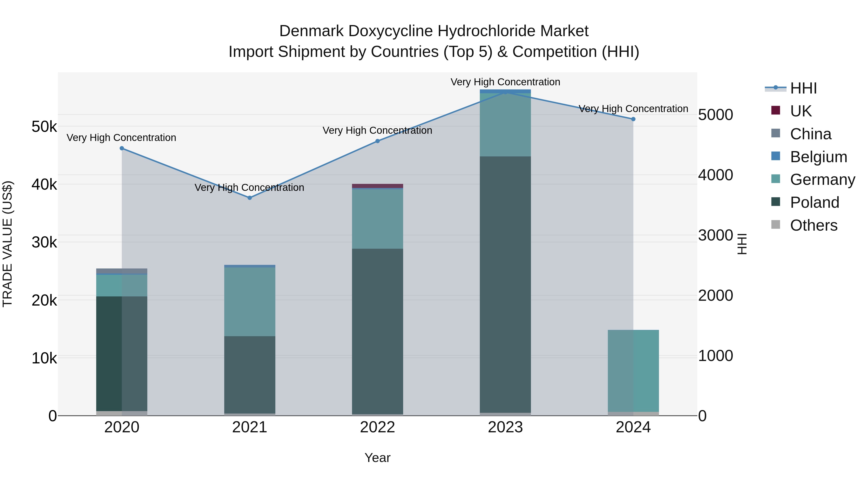This screenshot has width=868, height=488.
Task: Toggle the HHI legend entry
Action: (791, 88)
